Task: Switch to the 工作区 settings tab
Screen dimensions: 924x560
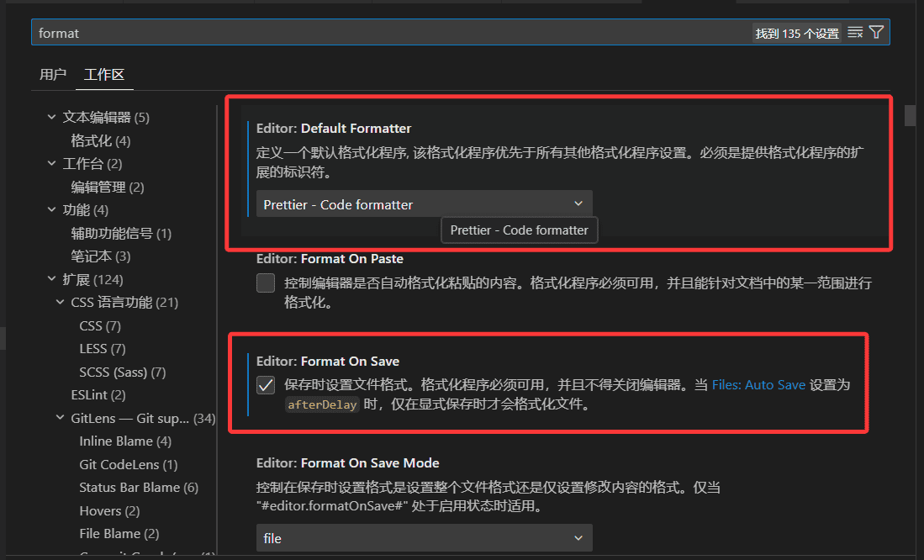Action: [x=104, y=74]
